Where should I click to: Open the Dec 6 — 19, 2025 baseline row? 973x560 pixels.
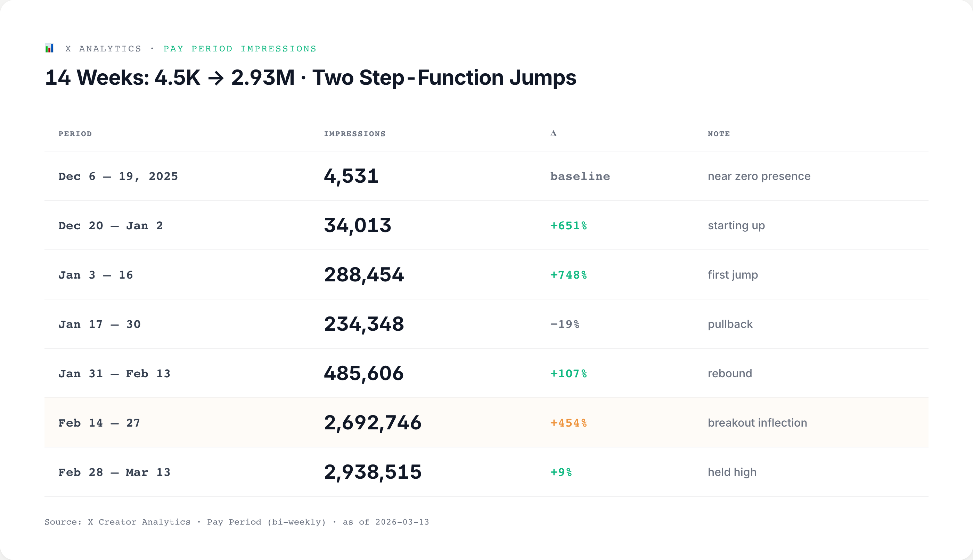(118, 176)
